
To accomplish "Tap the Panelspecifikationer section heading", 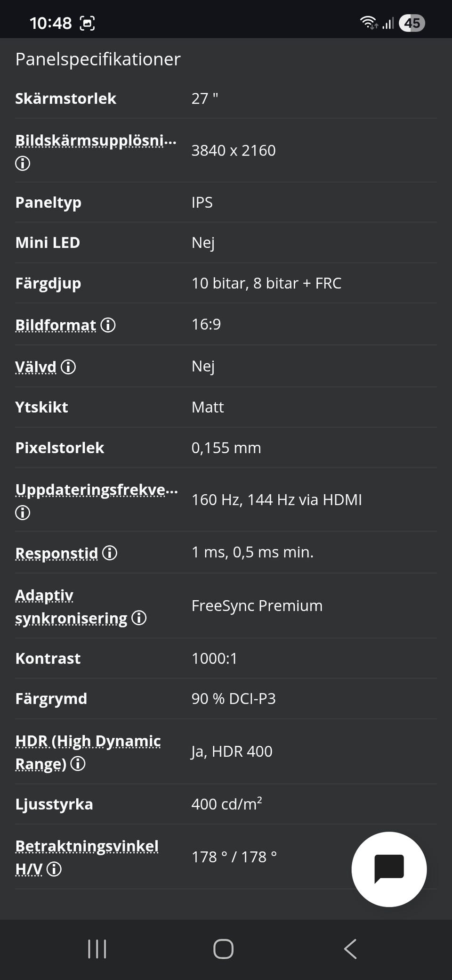I will click(x=98, y=59).
